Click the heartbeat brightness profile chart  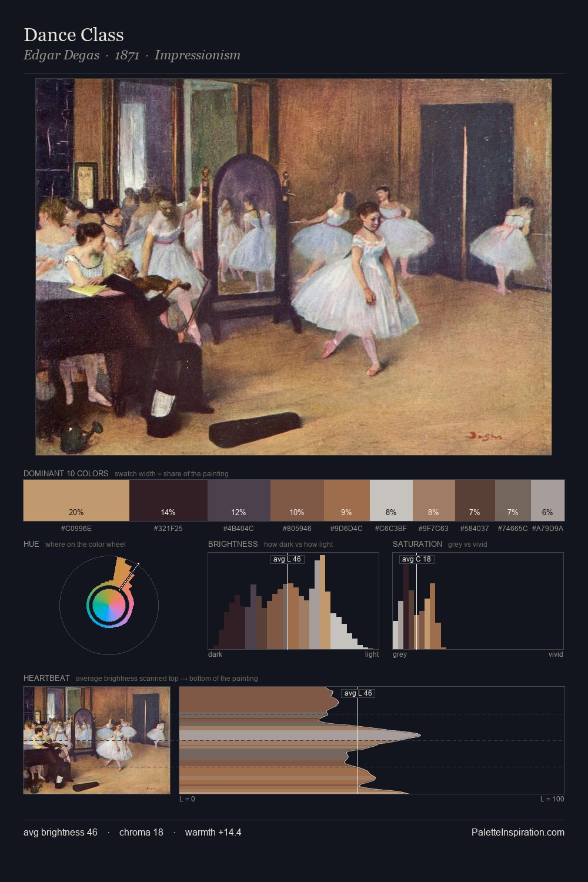(x=372, y=740)
